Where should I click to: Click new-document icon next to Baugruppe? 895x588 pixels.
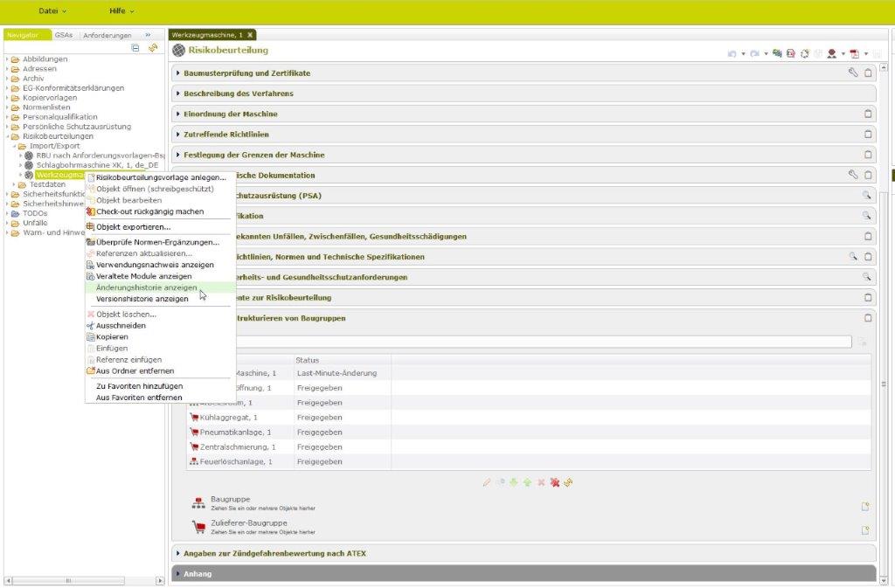(x=865, y=506)
